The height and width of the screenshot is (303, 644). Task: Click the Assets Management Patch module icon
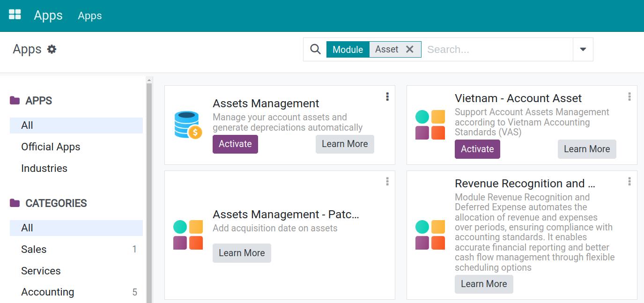[x=188, y=235]
